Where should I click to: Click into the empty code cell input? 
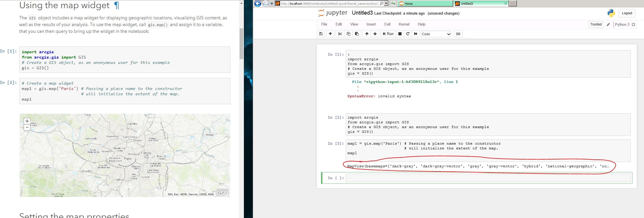coord(488,178)
